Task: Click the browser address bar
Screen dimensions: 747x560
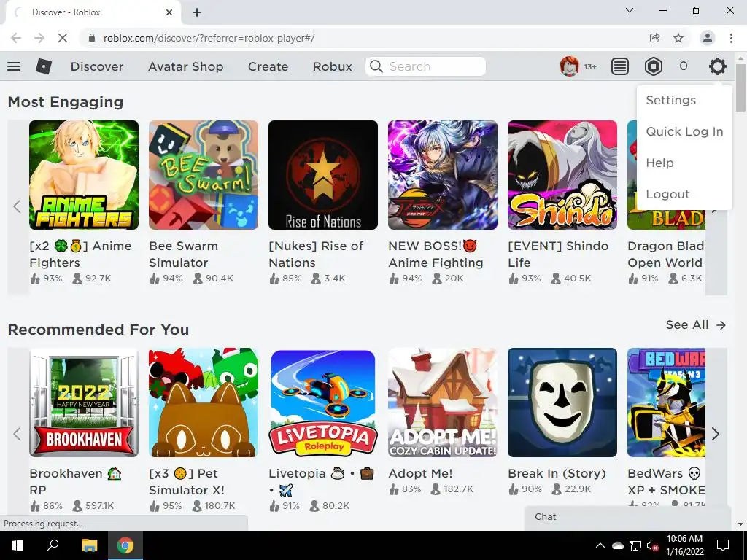Action: click(362, 38)
